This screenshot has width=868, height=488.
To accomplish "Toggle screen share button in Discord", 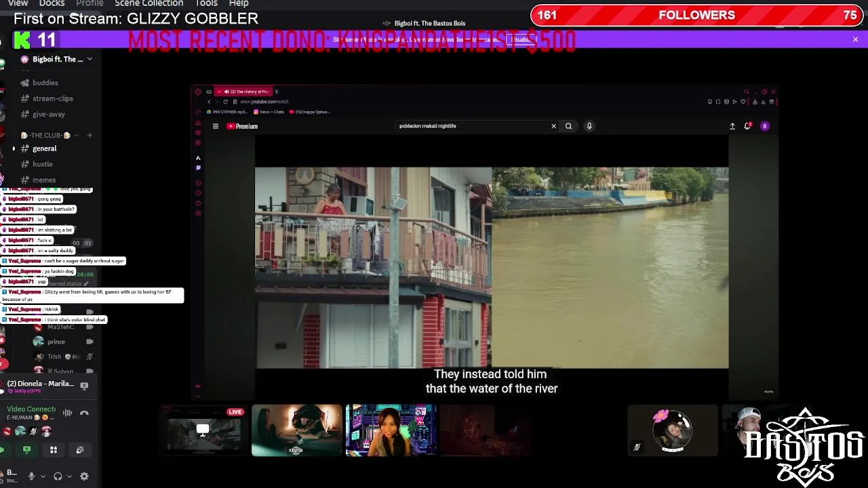I will click(26, 449).
